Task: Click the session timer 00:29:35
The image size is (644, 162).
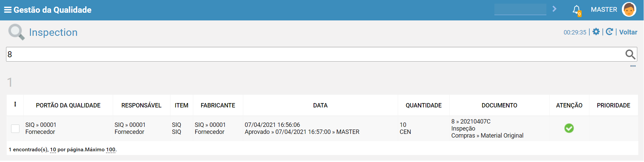Action: coord(575,32)
